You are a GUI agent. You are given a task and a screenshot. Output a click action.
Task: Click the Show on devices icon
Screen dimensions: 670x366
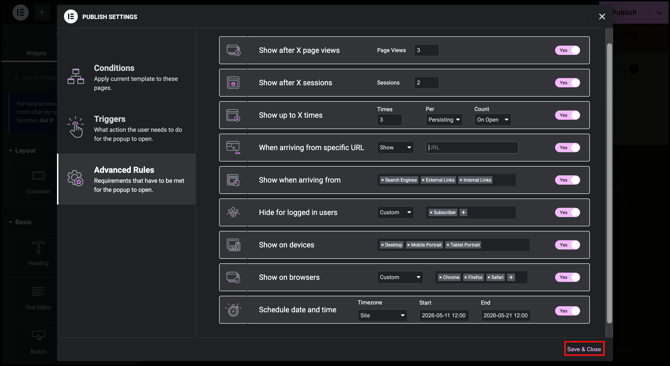point(233,245)
